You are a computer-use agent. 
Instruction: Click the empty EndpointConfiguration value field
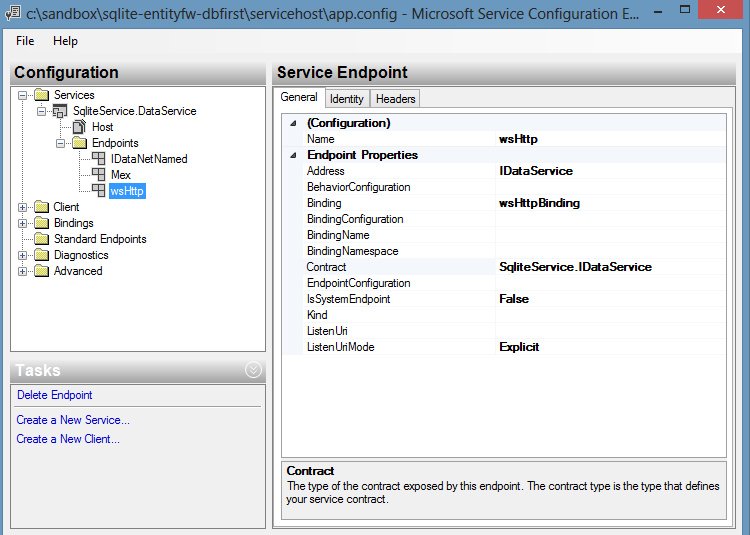point(611,283)
